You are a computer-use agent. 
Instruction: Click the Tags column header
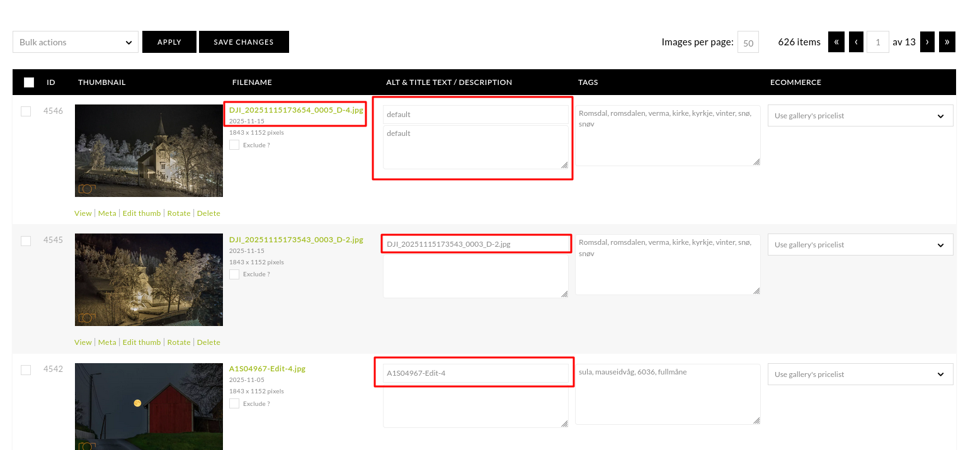588,82
